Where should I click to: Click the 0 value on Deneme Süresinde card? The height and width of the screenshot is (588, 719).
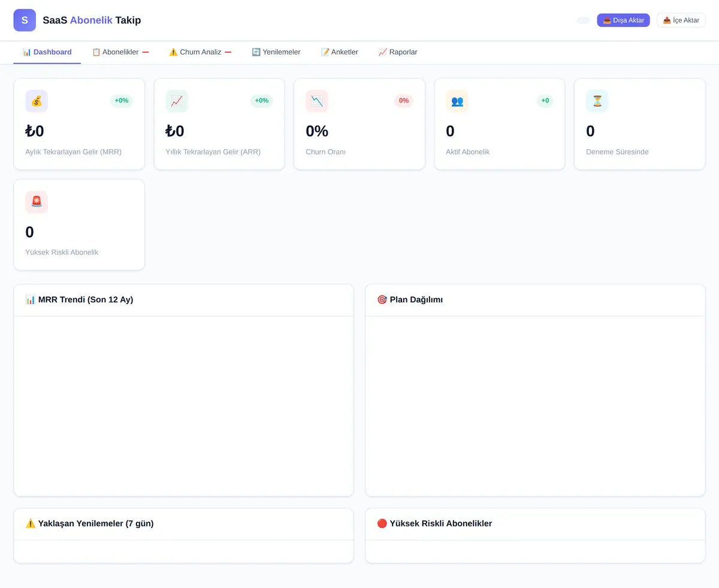(590, 131)
